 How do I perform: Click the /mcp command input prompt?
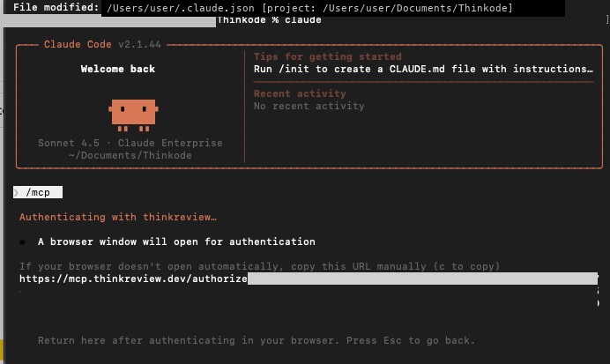[38, 192]
